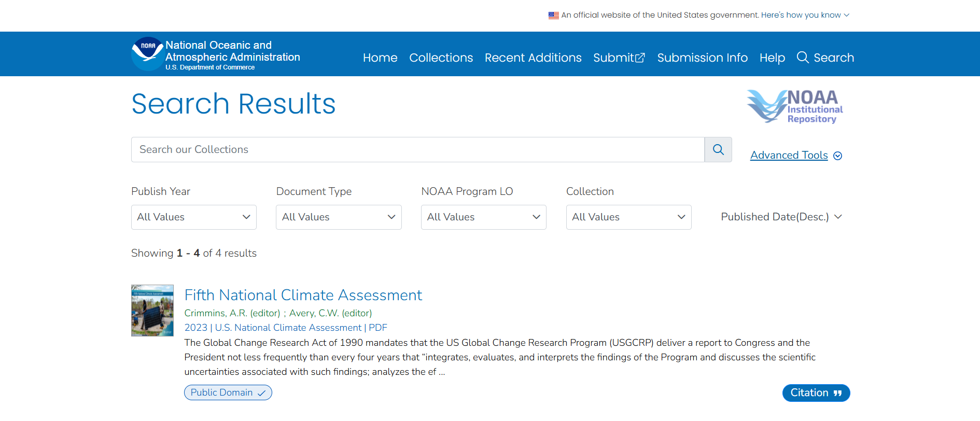
Task: Expand "Here's how you know" banner
Action: 805,15
